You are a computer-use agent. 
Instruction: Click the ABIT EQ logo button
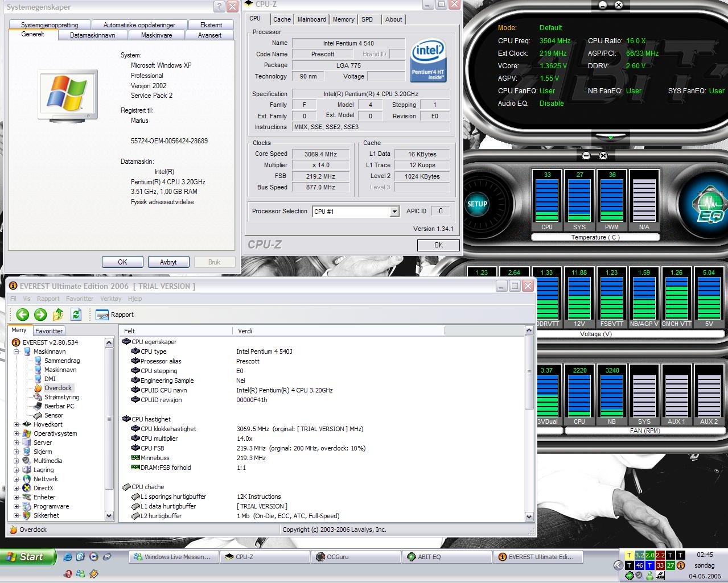(709, 205)
